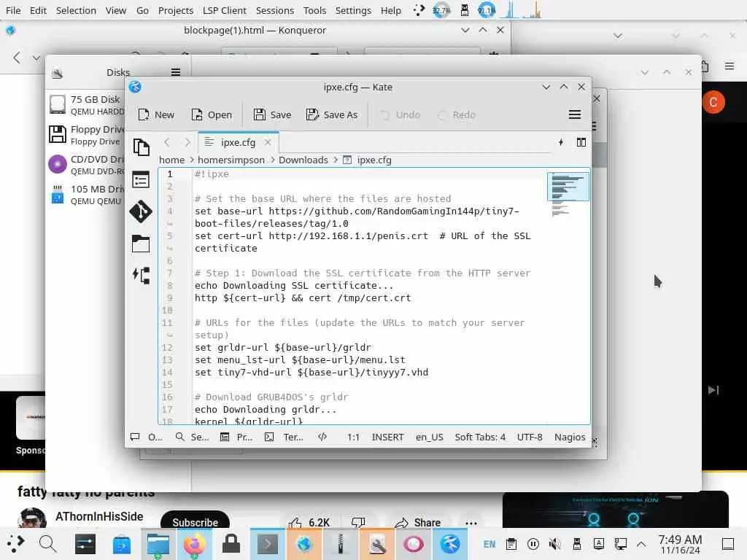
Task: Go to next tab with forward arrow in Kate
Action: pyautogui.click(x=187, y=142)
